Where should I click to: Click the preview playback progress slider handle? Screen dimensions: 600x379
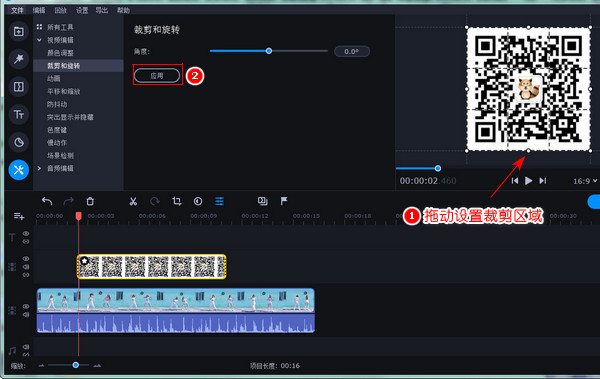click(438, 168)
